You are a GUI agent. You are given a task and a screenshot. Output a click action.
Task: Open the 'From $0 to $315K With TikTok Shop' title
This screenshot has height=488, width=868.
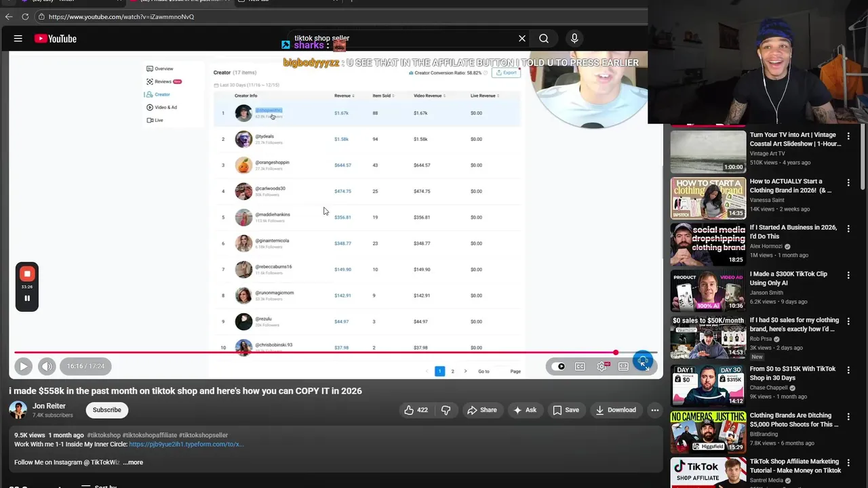793,373
